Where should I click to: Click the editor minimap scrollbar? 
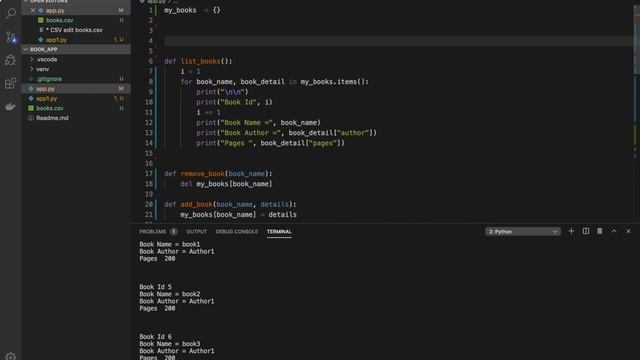click(x=636, y=41)
